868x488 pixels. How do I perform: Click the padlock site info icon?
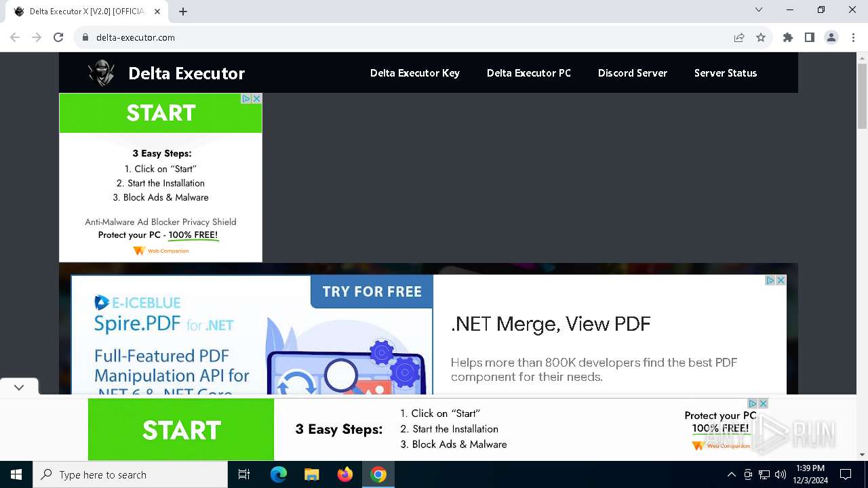pyautogui.click(x=85, y=37)
